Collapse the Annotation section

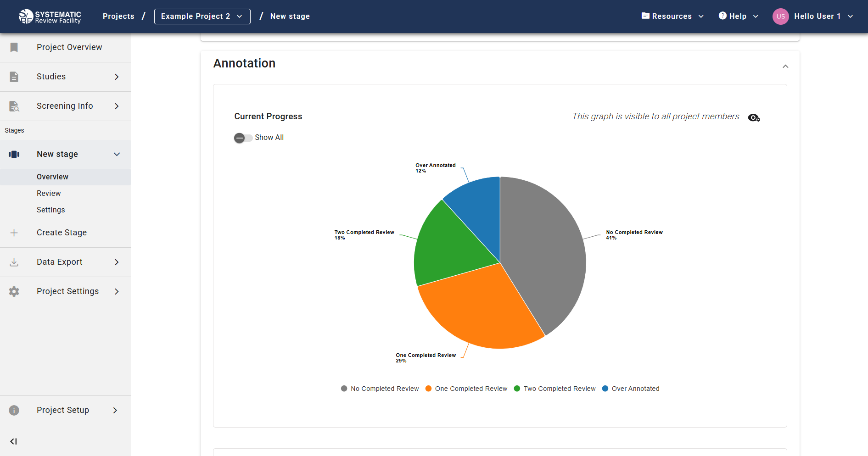point(785,67)
